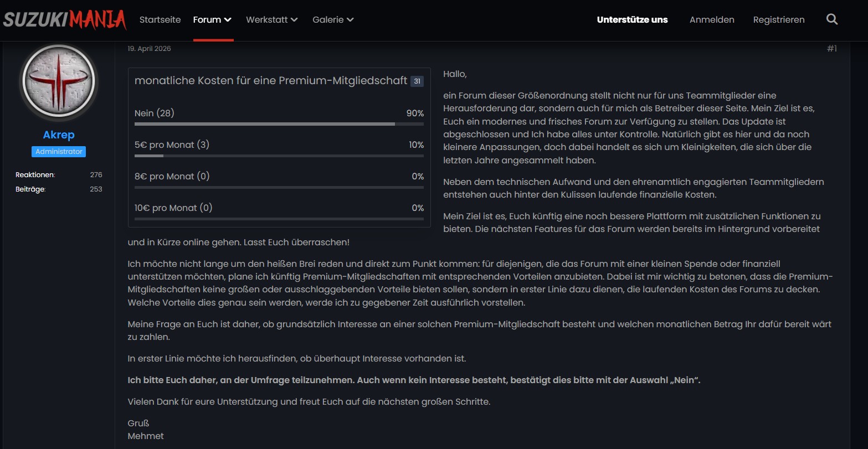
Task: Open the search magnifier icon
Action: (x=831, y=19)
